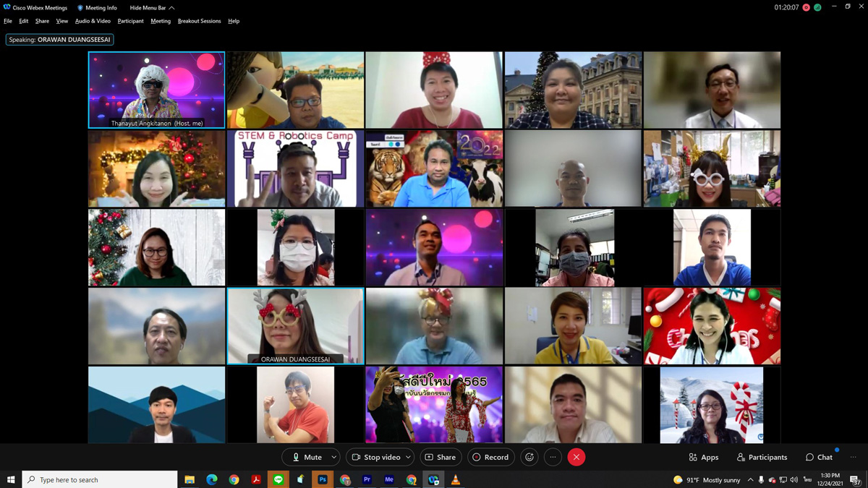Click the Share button
Viewport: 868px width, 488px height.
click(x=440, y=457)
